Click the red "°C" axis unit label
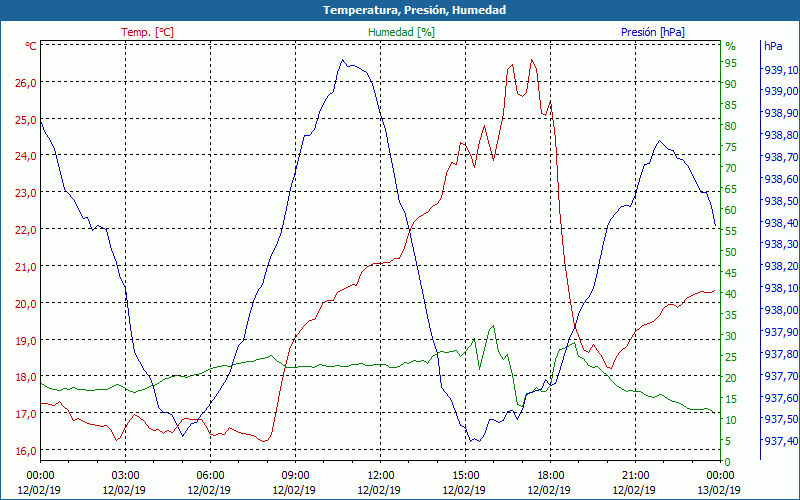 click(x=31, y=46)
